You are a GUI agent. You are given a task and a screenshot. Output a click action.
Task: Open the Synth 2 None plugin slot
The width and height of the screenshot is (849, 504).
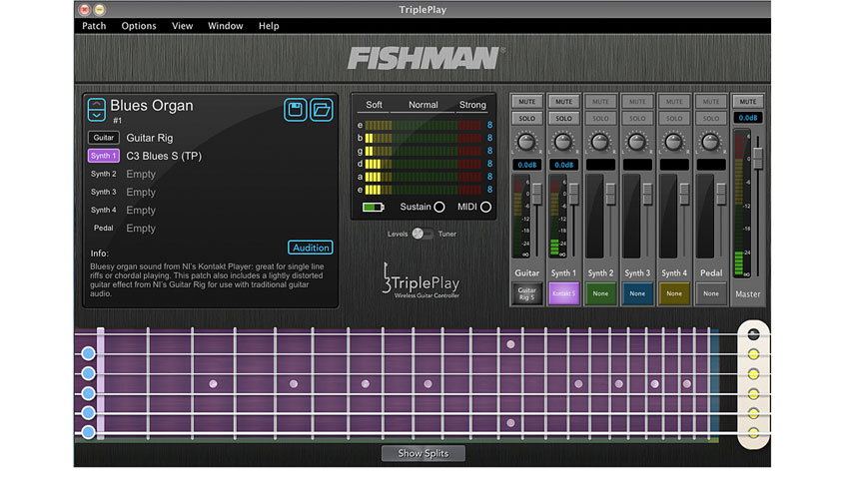click(x=600, y=293)
